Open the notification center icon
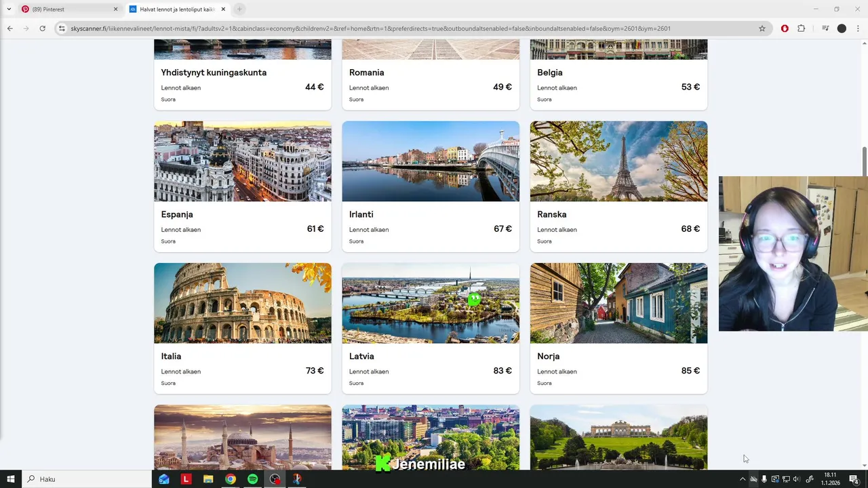Viewport: 868px width, 488px height. (x=854, y=479)
